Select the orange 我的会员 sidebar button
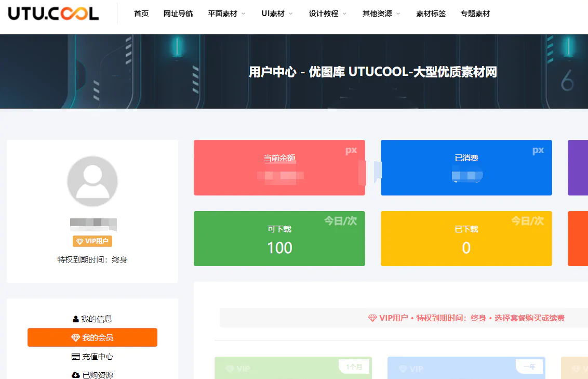This screenshot has width=588, height=379. [92, 337]
